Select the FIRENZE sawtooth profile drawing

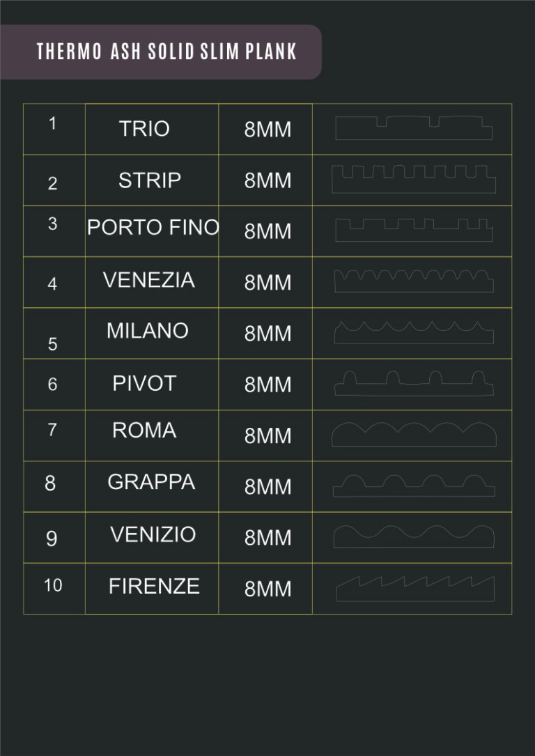(415, 589)
